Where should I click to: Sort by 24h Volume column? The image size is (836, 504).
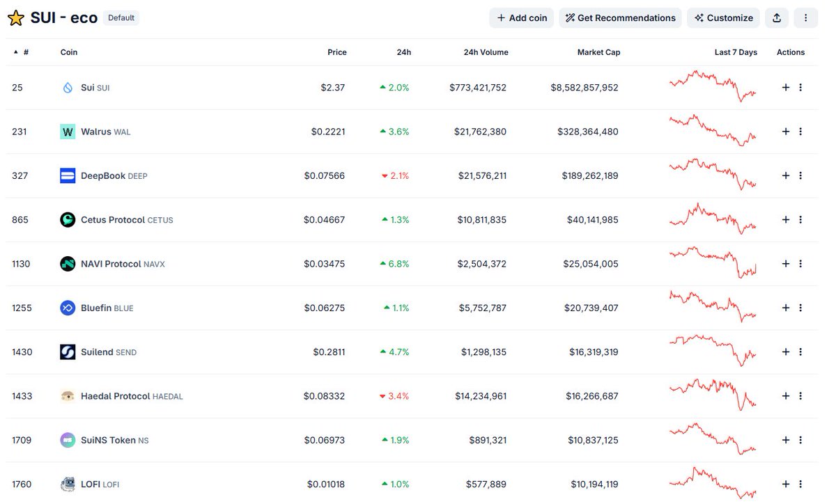pos(486,52)
